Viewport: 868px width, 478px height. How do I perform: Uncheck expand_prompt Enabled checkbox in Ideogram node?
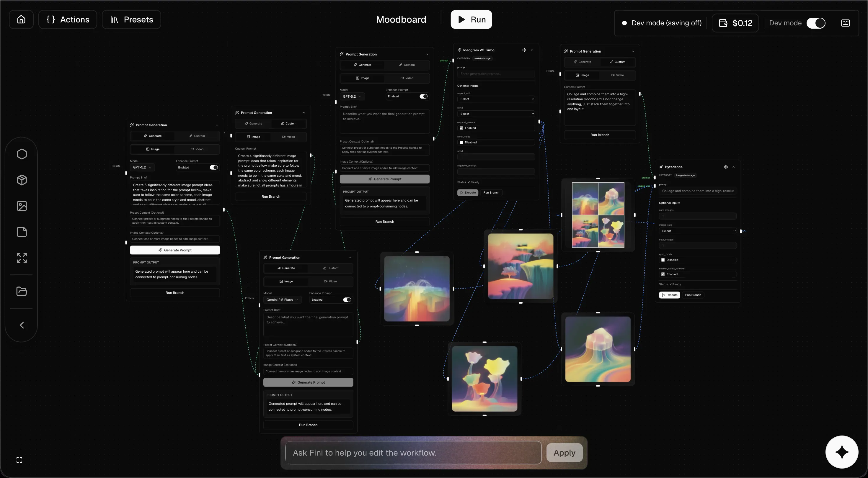[461, 128]
